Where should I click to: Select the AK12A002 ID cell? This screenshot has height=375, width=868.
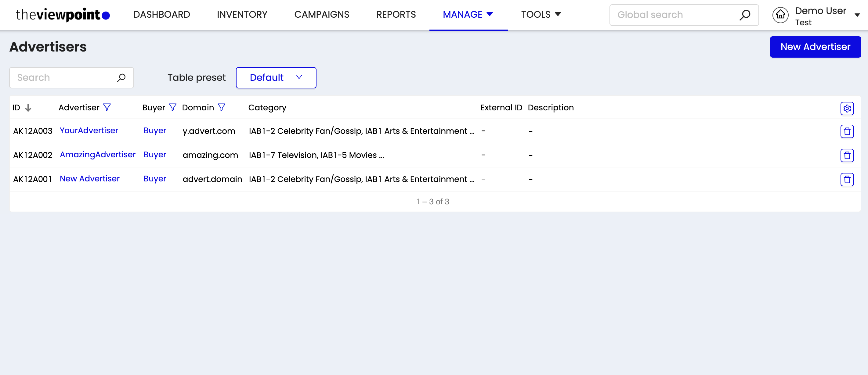(x=33, y=155)
